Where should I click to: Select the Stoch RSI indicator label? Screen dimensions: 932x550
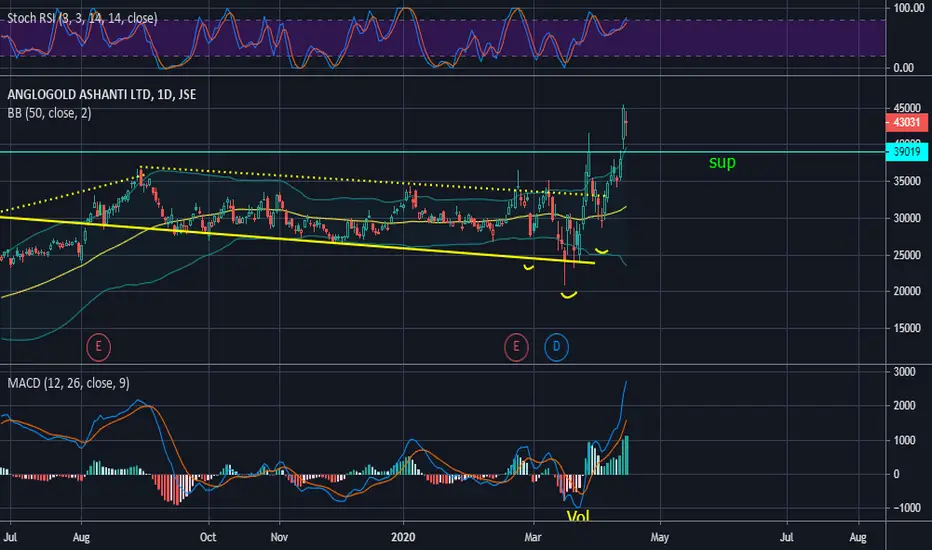(82, 18)
